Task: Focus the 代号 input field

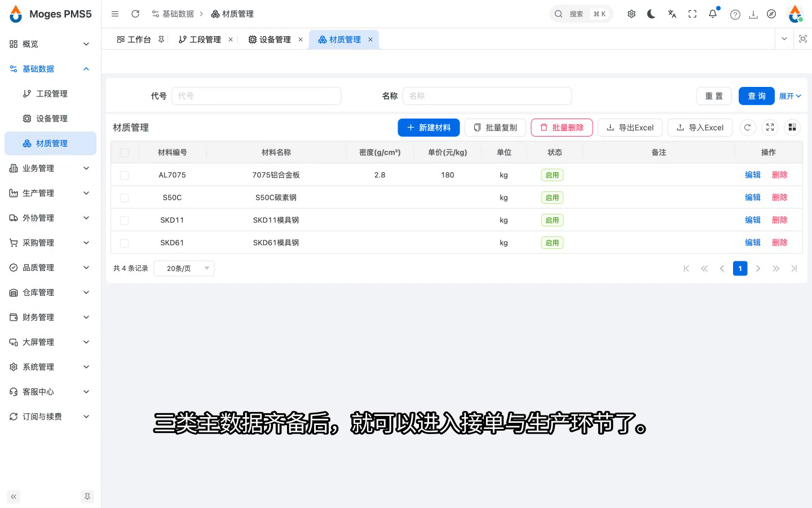Action: (257, 96)
